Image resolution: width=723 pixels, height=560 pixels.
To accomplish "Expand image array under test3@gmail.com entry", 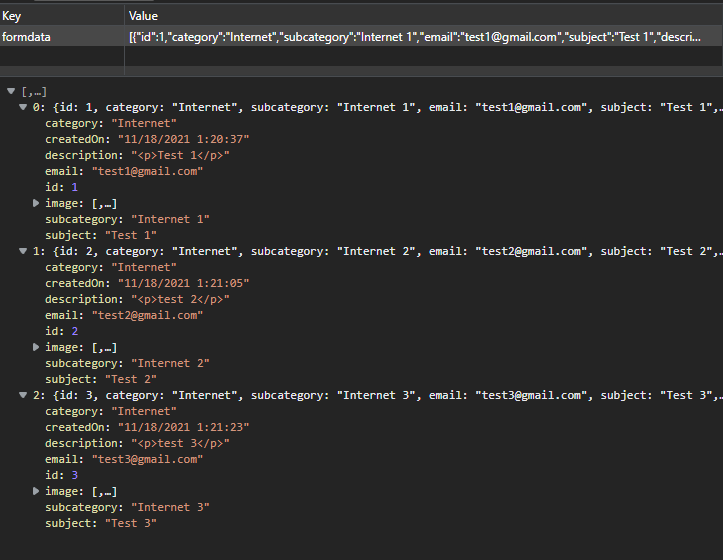I will pos(36,491).
